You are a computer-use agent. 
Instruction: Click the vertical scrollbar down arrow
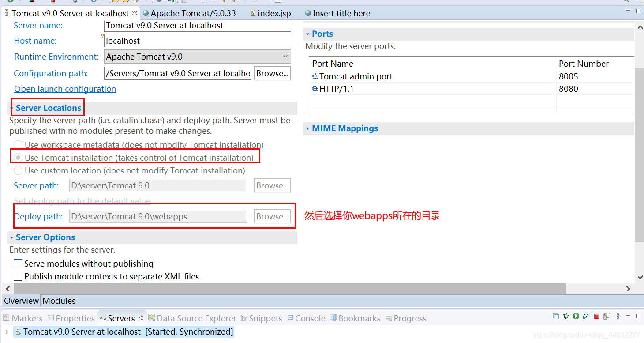click(640, 277)
